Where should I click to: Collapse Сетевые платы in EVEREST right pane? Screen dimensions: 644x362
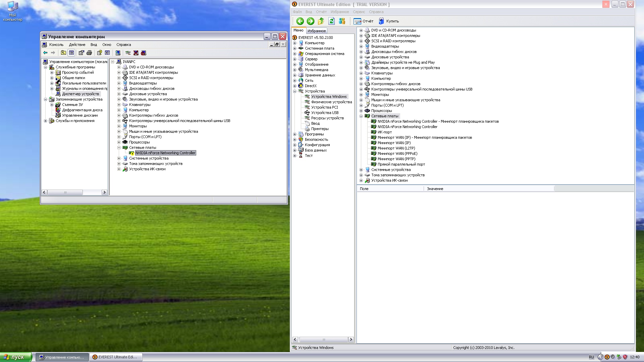click(361, 116)
